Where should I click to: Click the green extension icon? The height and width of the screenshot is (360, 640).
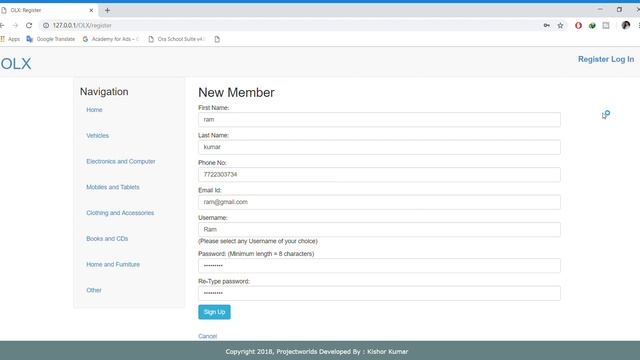(x=592, y=25)
